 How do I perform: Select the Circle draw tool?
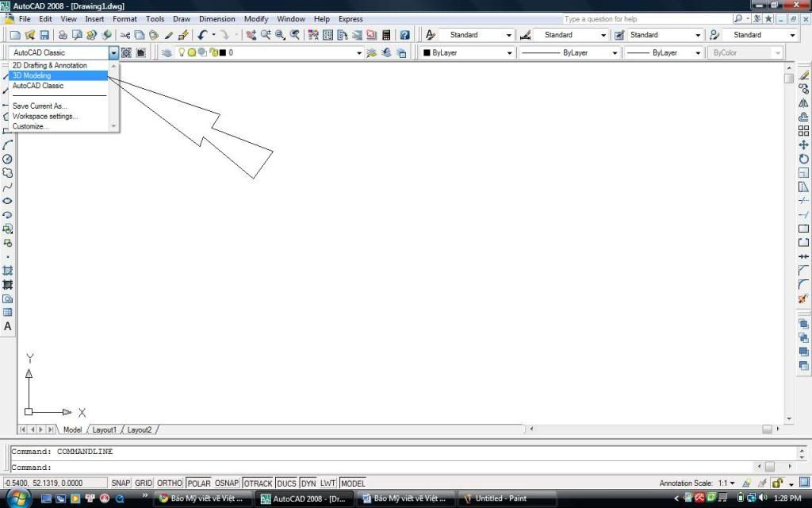tap(7, 159)
